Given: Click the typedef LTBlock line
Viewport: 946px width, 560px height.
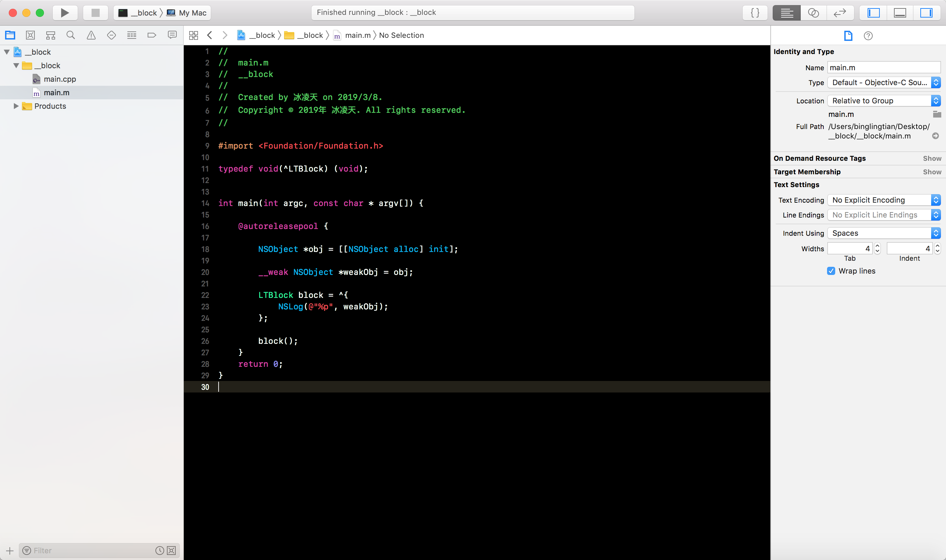Looking at the screenshot, I should 293,169.
